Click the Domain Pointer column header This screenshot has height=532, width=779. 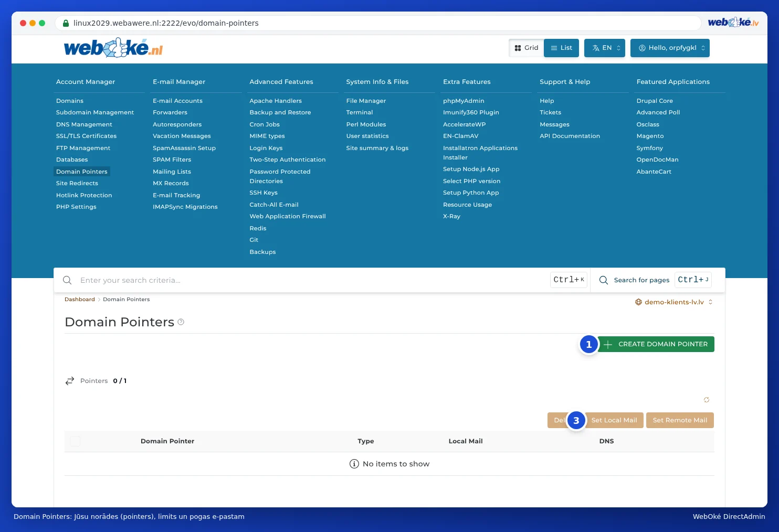167,441
